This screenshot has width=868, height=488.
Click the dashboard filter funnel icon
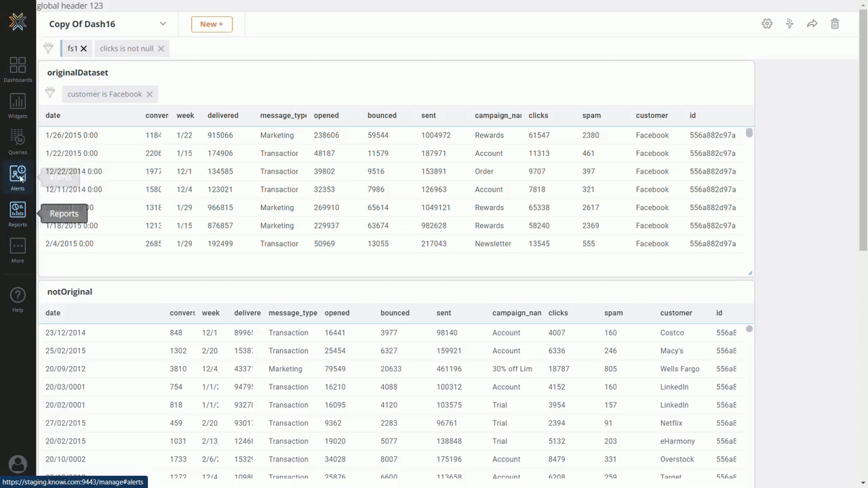coord(48,48)
